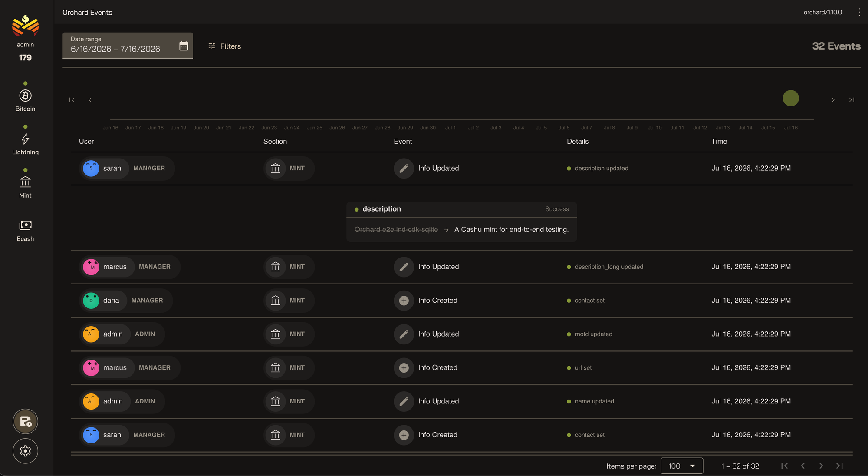Click marcus's pink avatar in description_long row

(x=91, y=267)
